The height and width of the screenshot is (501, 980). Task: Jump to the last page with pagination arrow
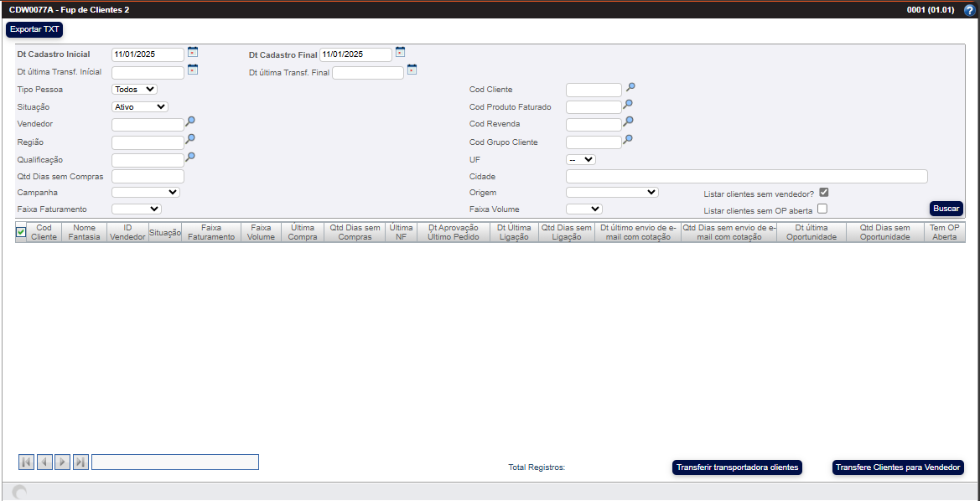(80, 462)
